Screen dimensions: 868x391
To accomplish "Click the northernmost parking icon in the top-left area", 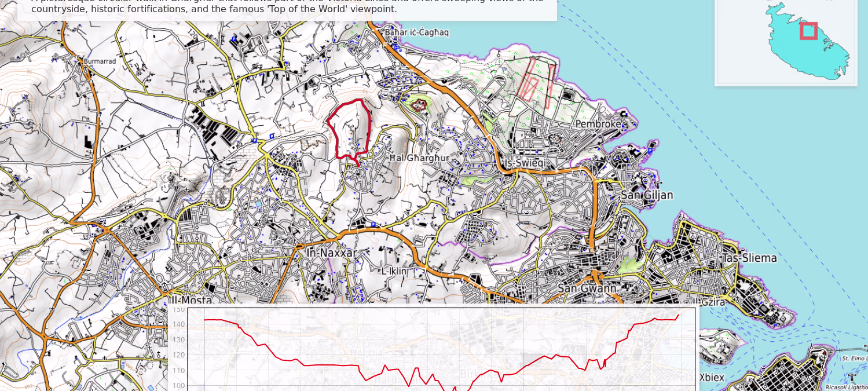I will pyautogui.click(x=234, y=38).
